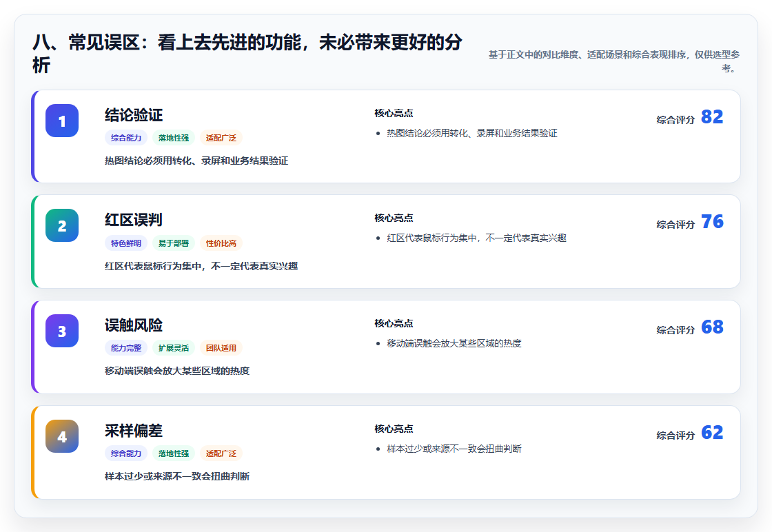Select the 红区误判 card title
Screen dimensions: 772x532
click(x=134, y=220)
